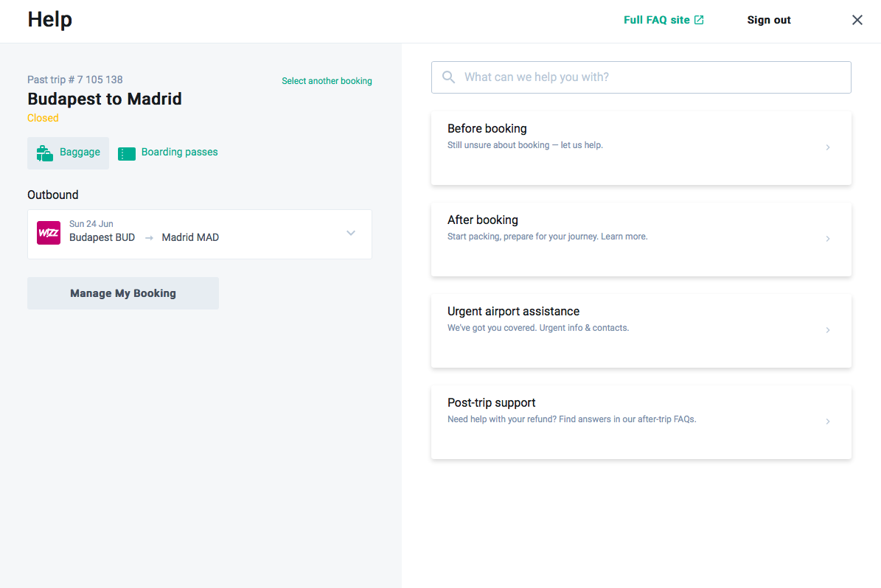Select the Post-trip support card
The image size is (881, 588).
click(x=641, y=421)
